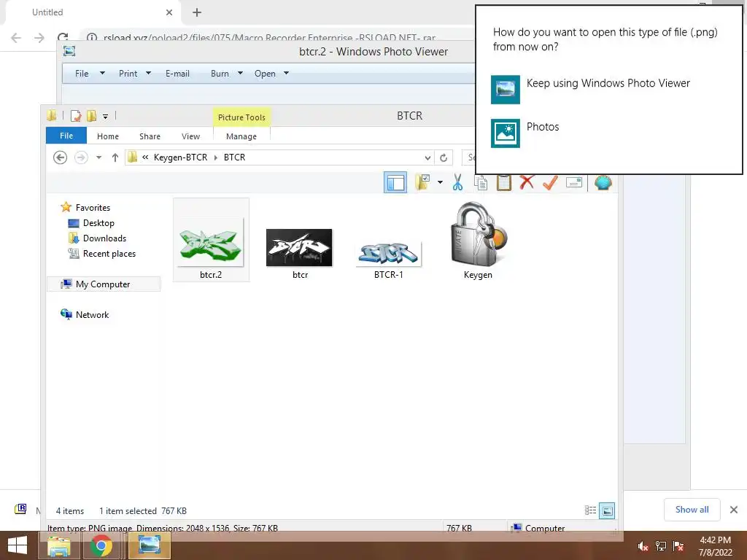Click Keygen-BTCR in the address path
Image resolution: width=747 pixels, height=560 pixels.
pos(181,157)
